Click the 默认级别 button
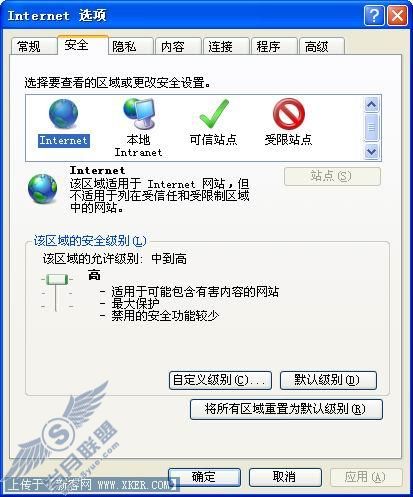 point(328,380)
